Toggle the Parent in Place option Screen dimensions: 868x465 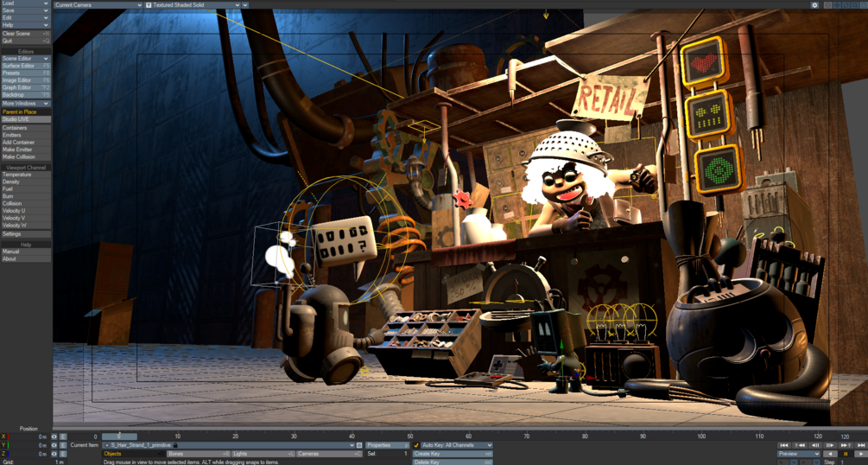(25, 112)
